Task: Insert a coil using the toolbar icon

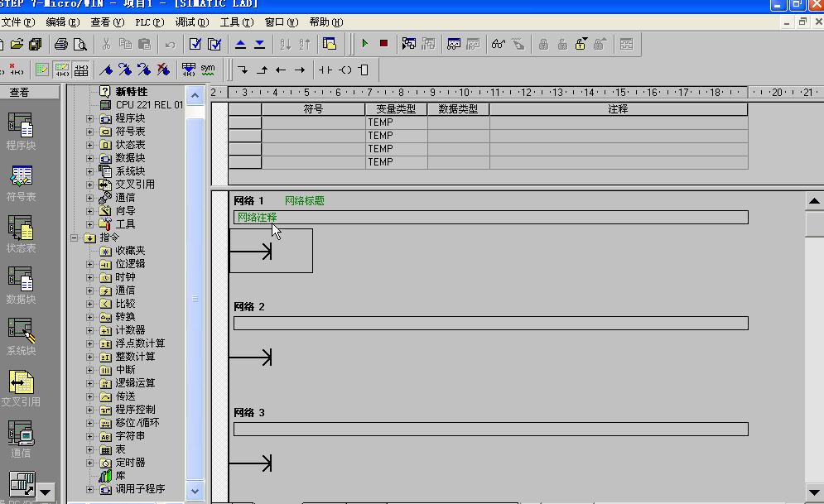Action: coord(345,70)
